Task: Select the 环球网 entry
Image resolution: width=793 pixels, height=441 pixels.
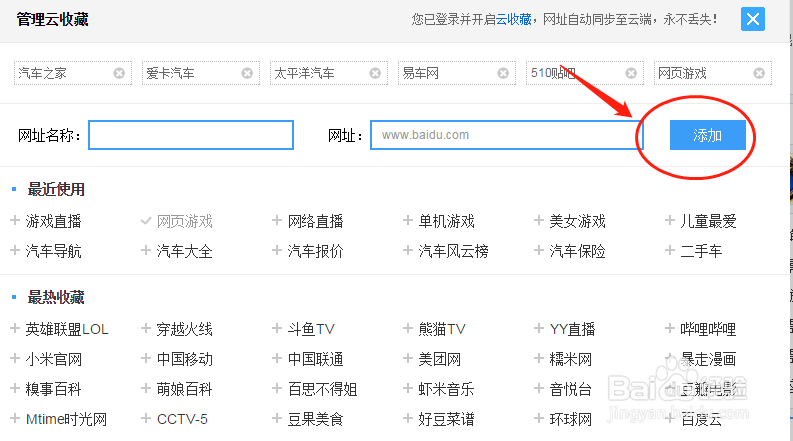Action: point(571,419)
